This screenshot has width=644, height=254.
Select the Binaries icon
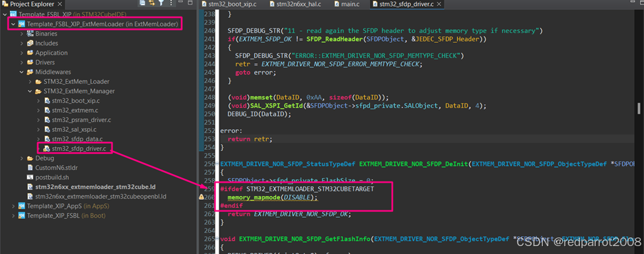30,34
